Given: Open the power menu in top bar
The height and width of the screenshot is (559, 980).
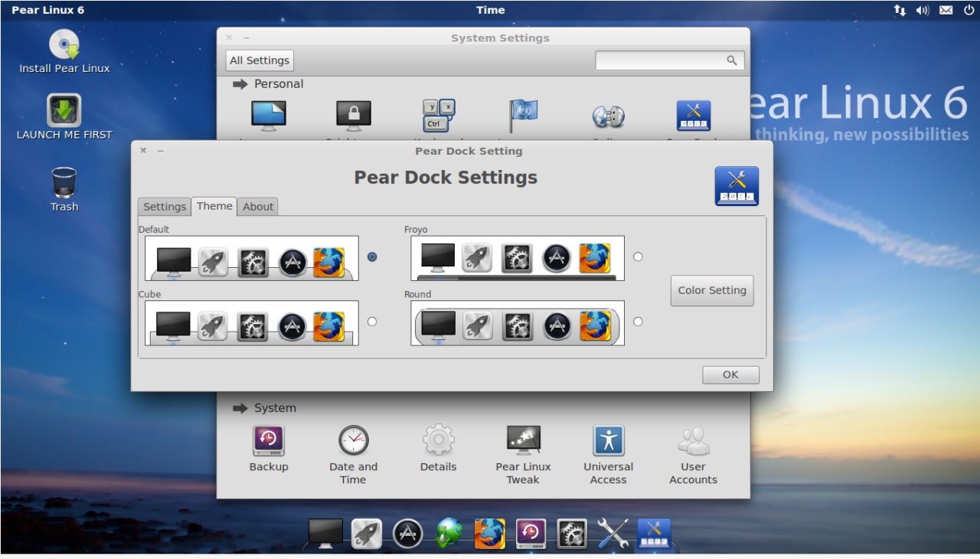Looking at the screenshot, I should pos(969,10).
